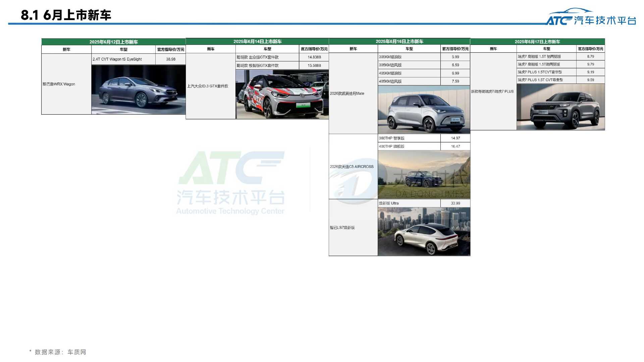Click the 38.98 price cell
The height and width of the screenshot is (362, 644).
coord(170,59)
